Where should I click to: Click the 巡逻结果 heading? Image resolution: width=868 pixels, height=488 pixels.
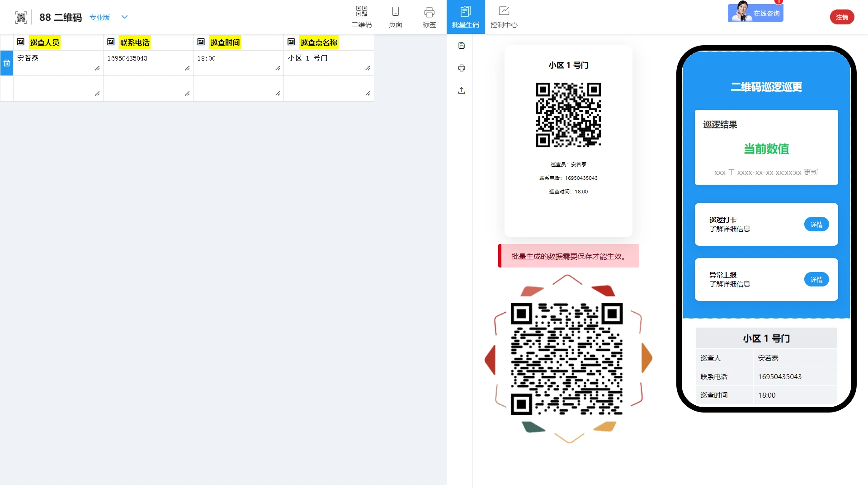coord(720,125)
